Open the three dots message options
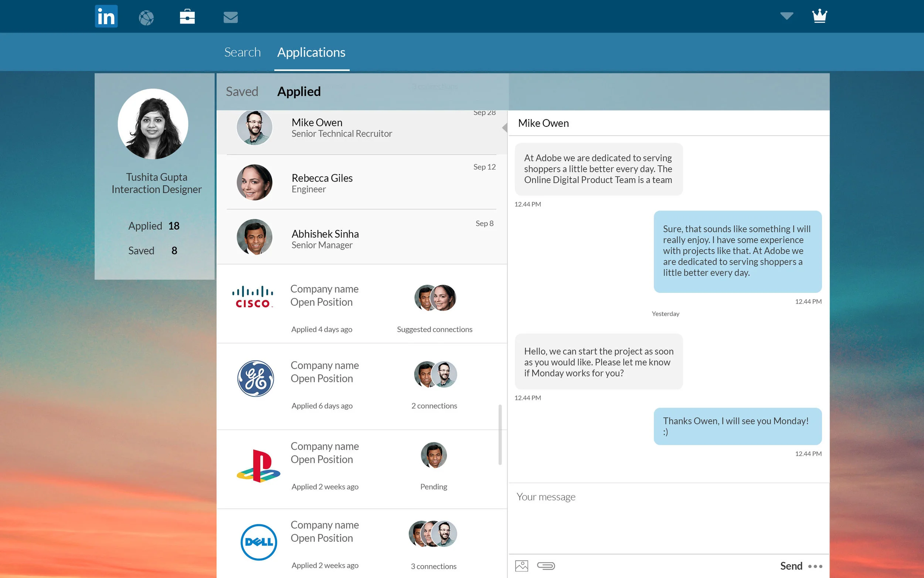924x578 pixels. tap(815, 566)
